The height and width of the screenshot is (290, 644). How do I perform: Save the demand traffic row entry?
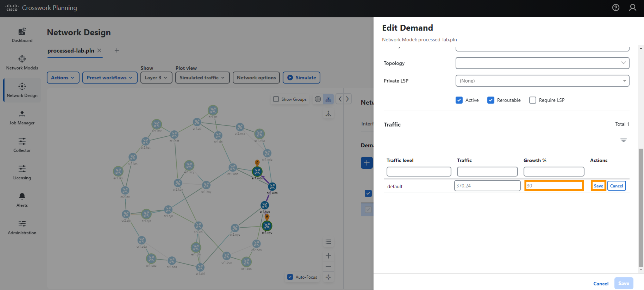click(x=598, y=186)
